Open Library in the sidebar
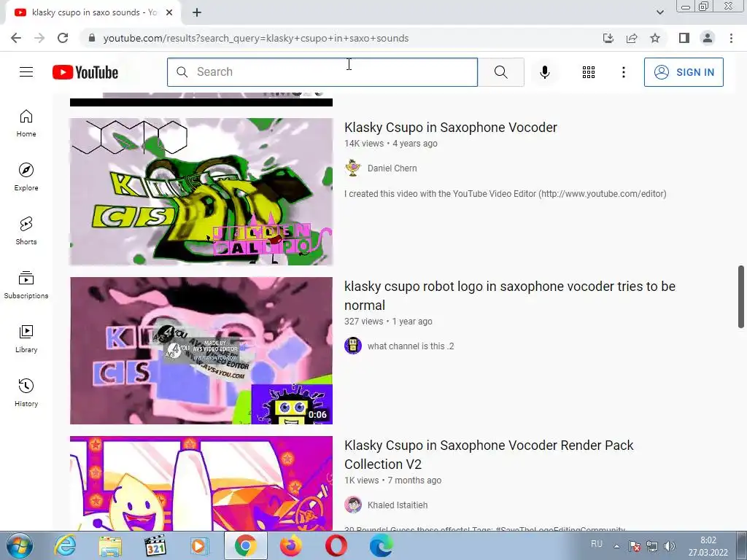Screen dimensions: 747x560 (x=26, y=338)
